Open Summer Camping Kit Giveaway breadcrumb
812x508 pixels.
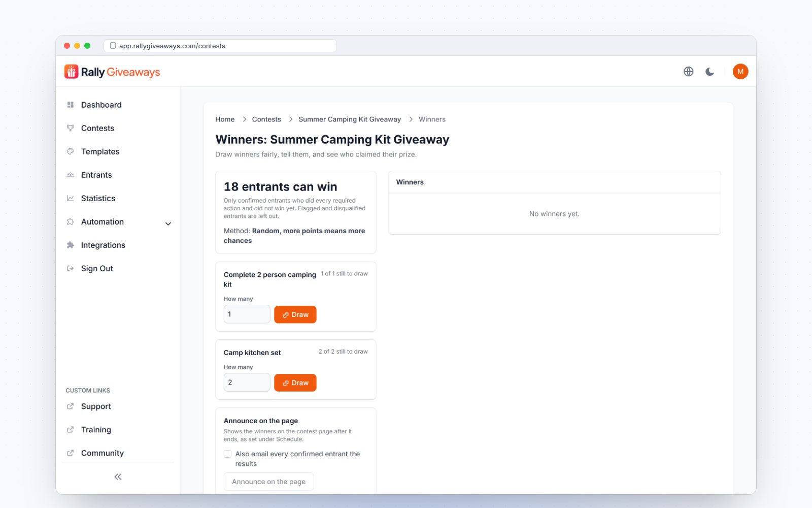[350, 119]
